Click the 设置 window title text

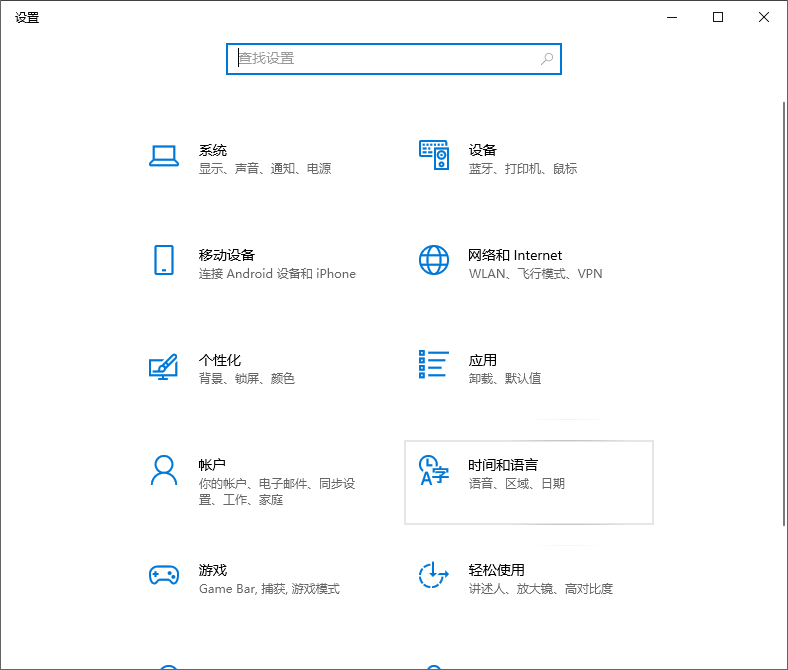tap(27, 18)
